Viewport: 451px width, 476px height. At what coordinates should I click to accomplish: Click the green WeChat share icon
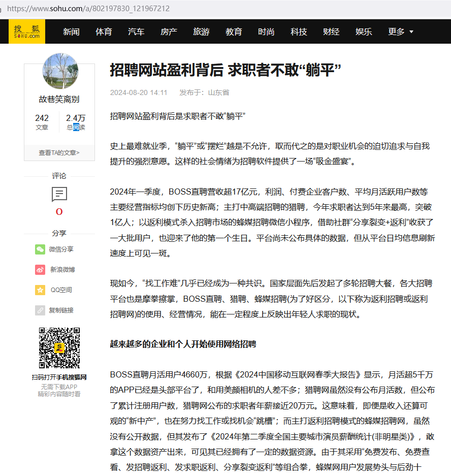pos(40,249)
